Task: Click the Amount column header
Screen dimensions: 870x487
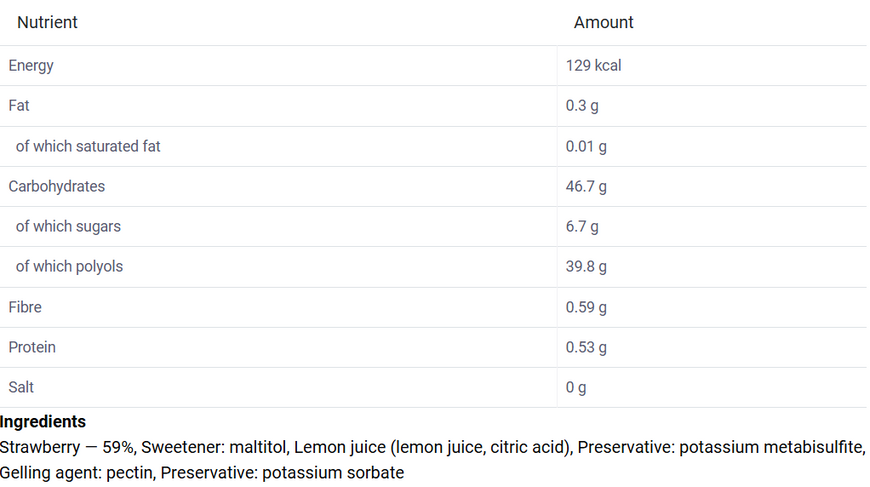Action: tap(603, 22)
